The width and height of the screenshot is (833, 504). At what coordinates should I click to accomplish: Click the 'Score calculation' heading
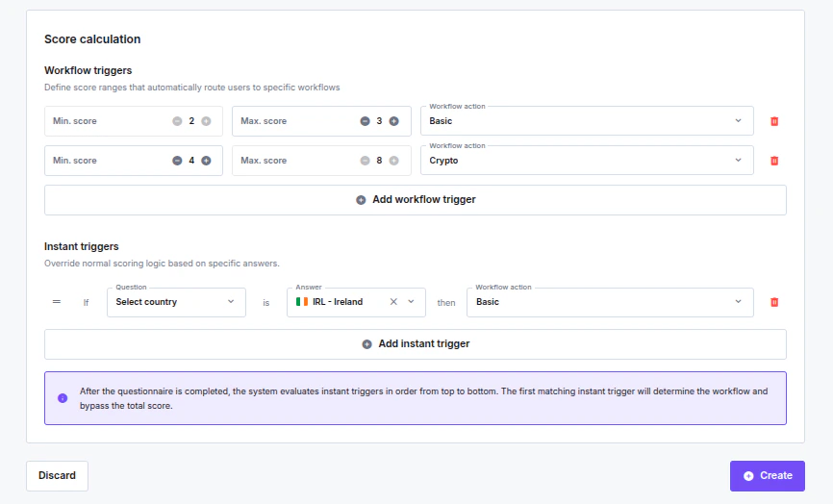92,39
